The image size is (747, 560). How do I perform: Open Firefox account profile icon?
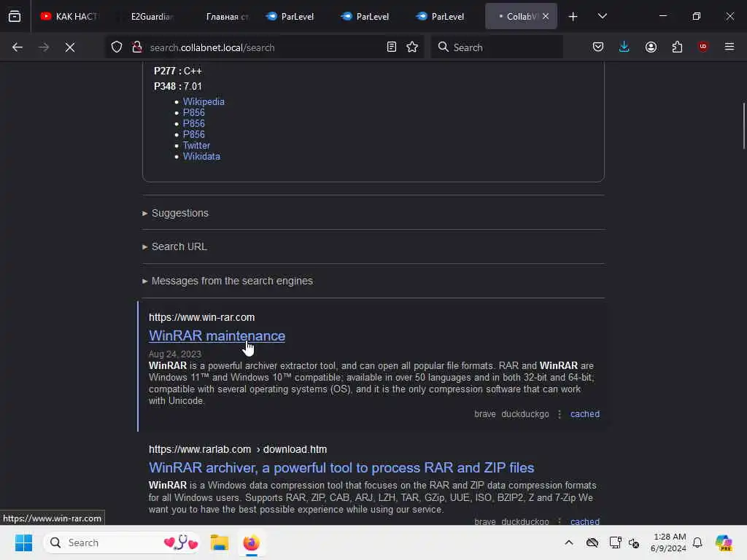click(651, 47)
